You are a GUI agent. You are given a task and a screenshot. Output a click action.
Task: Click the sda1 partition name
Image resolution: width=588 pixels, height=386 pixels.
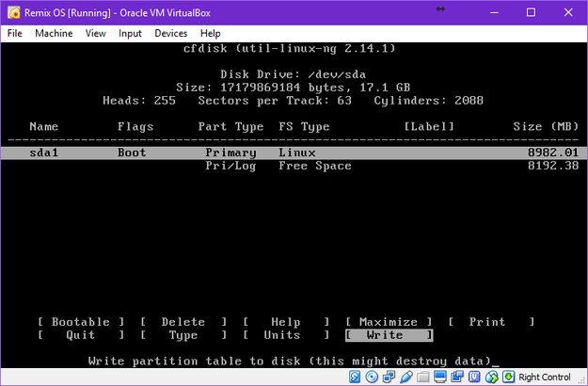tap(44, 153)
